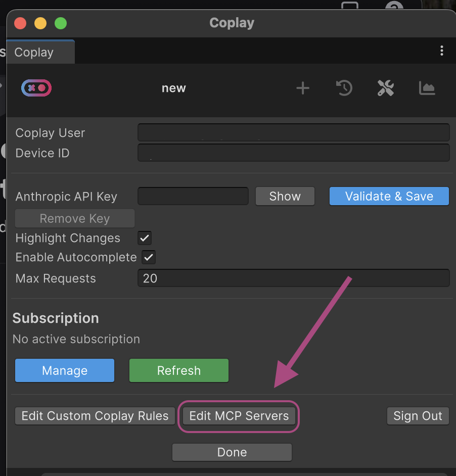This screenshot has height=476, width=456.
Task: Manage the subscription
Action: click(x=65, y=370)
